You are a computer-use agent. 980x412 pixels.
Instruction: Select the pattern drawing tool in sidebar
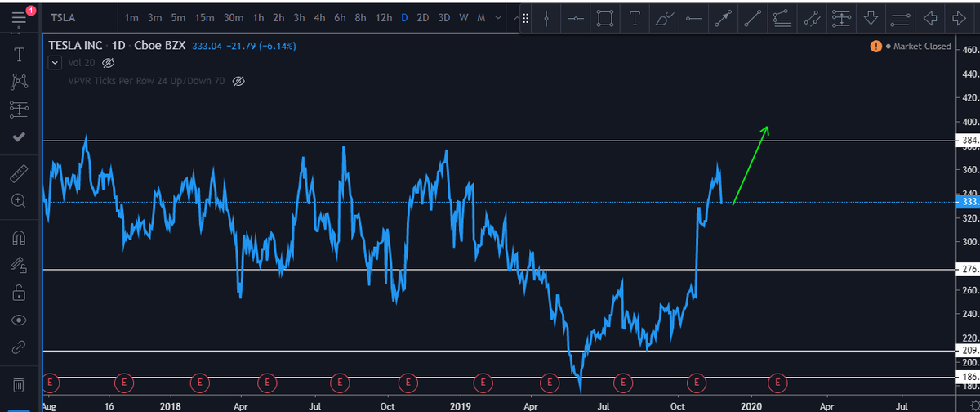(x=20, y=81)
